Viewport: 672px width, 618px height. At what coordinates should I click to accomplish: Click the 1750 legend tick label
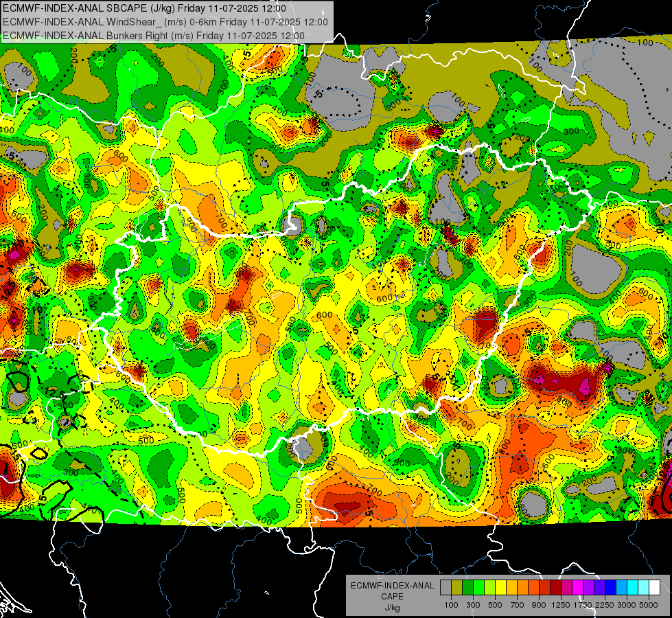coord(583,605)
